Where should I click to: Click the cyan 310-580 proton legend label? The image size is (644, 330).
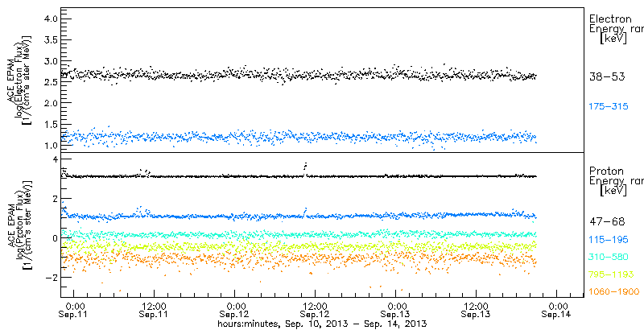point(609,257)
